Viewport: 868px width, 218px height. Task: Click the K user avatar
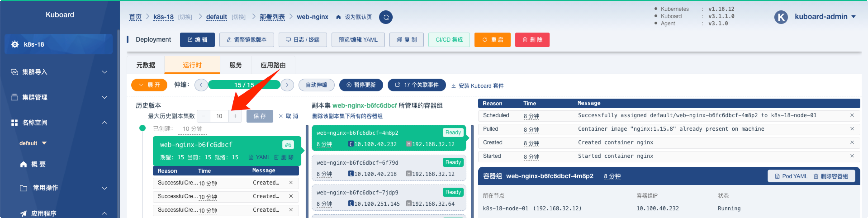click(781, 17)
